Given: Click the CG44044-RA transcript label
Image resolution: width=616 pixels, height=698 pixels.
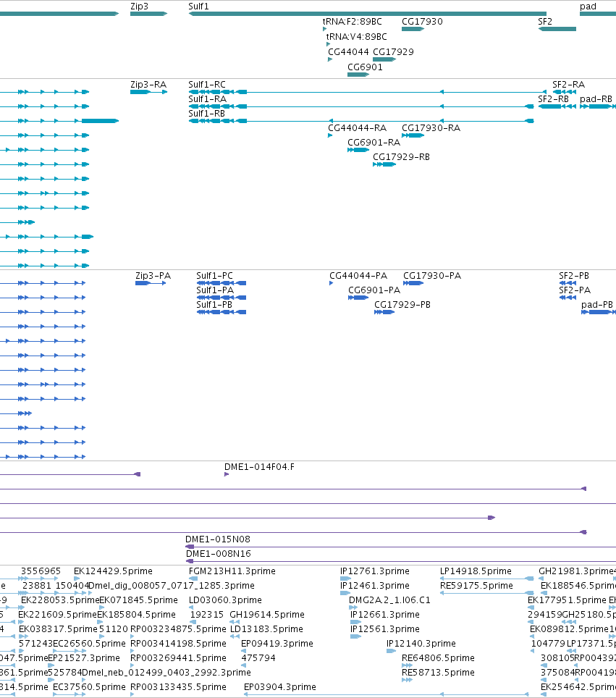Looking at the screenshot, I should pyautogui.click(x=357, y=127).
